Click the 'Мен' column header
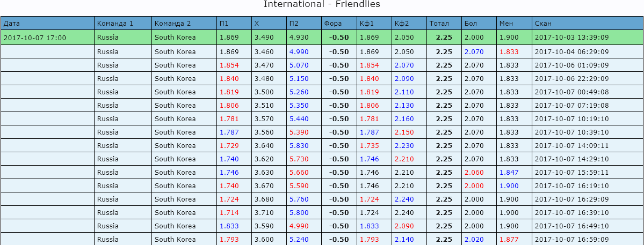The height and width of the screenshot is (245, 644). [x=506, y=23]
